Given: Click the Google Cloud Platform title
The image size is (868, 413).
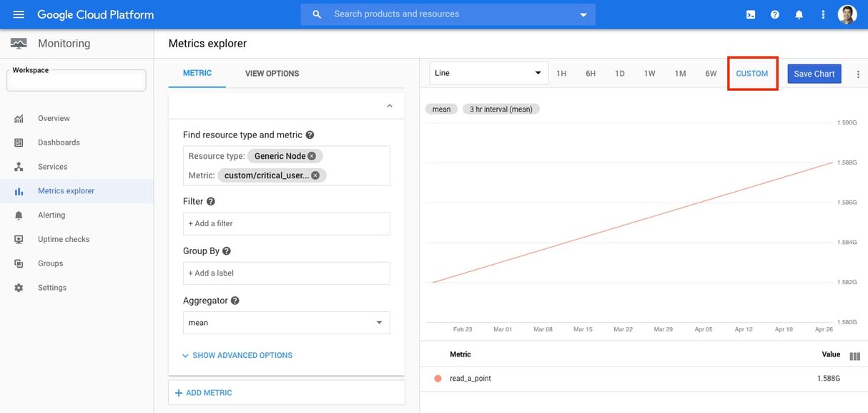Looking at the screenshot, I should point(95,14).
